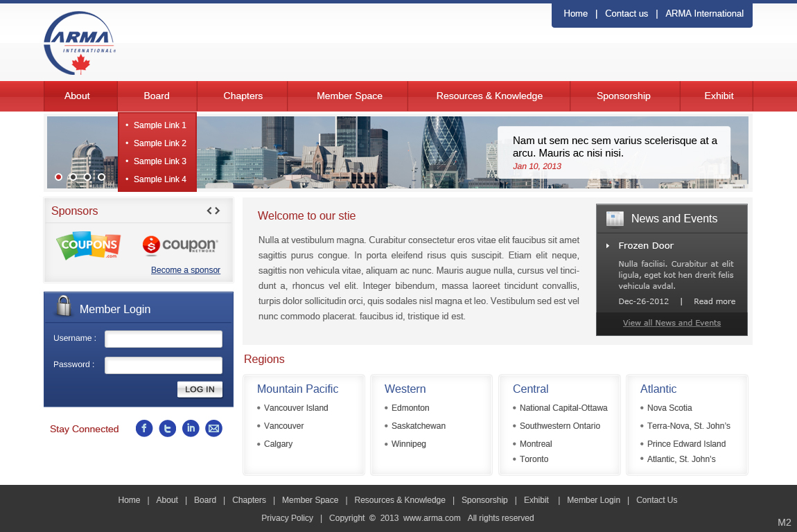Viewport: 797px width, 532px height.
Task: Select the Edmonton chapter
Action: point(410,408)
